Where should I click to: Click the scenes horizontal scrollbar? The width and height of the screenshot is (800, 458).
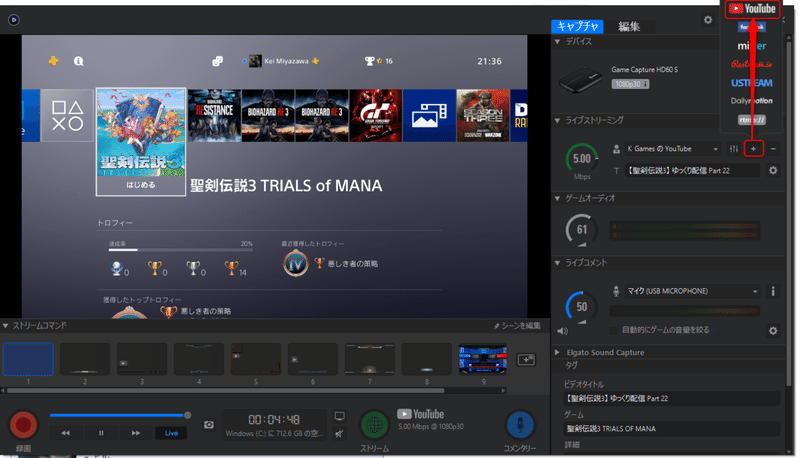pos(226,391)
